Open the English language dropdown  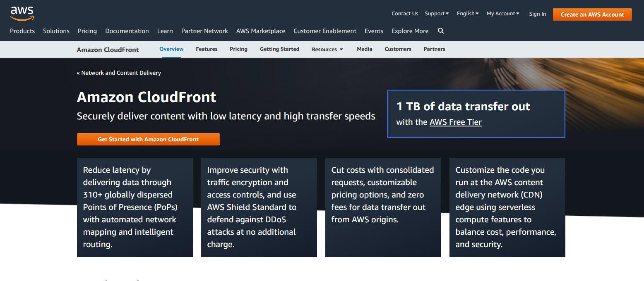[468, 14]
